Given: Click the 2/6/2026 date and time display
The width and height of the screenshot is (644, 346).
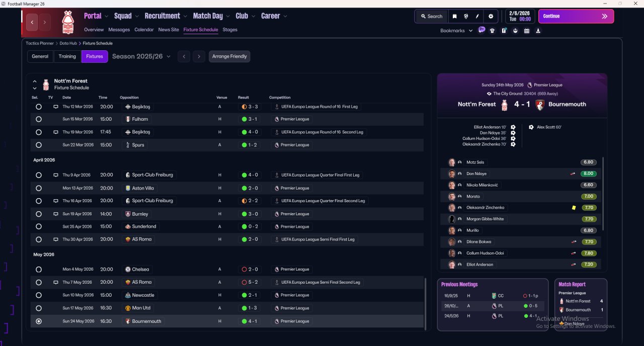Looking at the screenshot, I should [x=520, y=16].
